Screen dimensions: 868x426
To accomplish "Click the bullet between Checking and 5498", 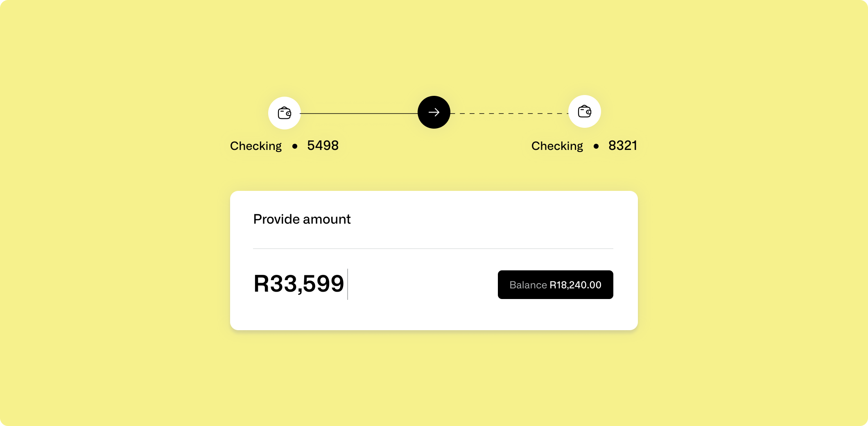I will tap(296, 146).
